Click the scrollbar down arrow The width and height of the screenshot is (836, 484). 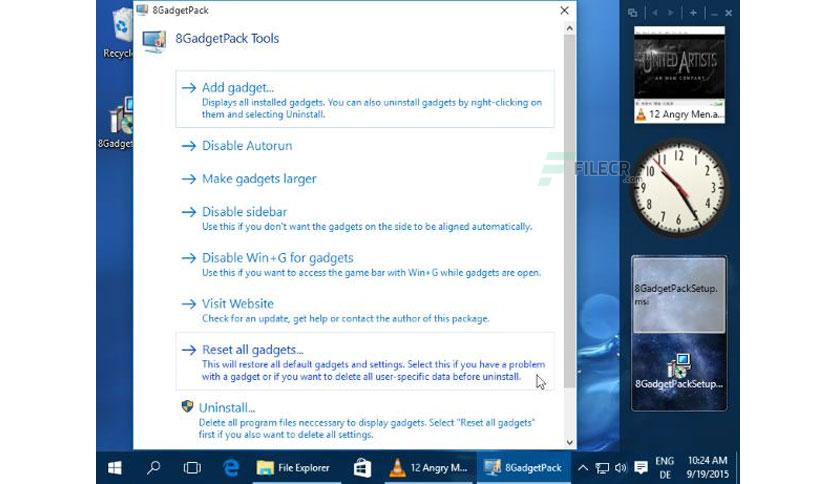point(569,442)
